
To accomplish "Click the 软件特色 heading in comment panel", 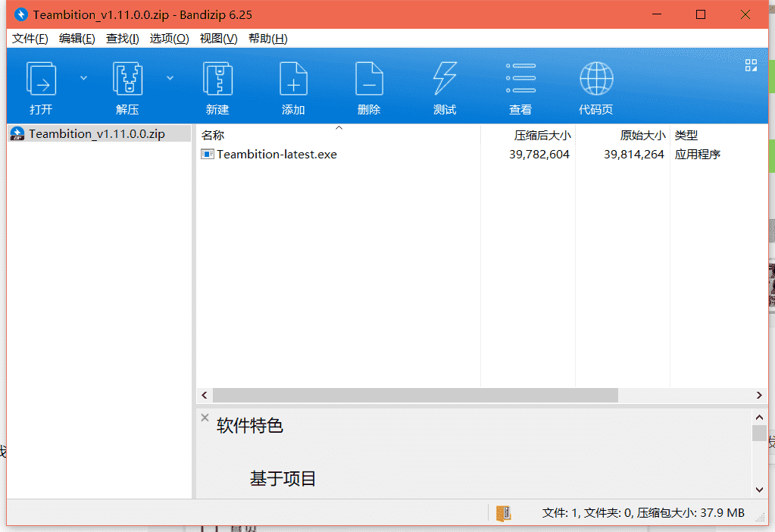I will (249, 425).
